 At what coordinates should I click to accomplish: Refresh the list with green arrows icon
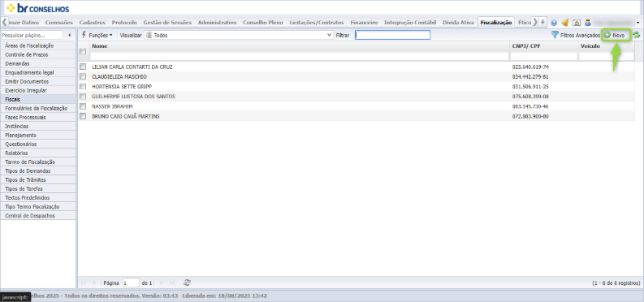637,36
